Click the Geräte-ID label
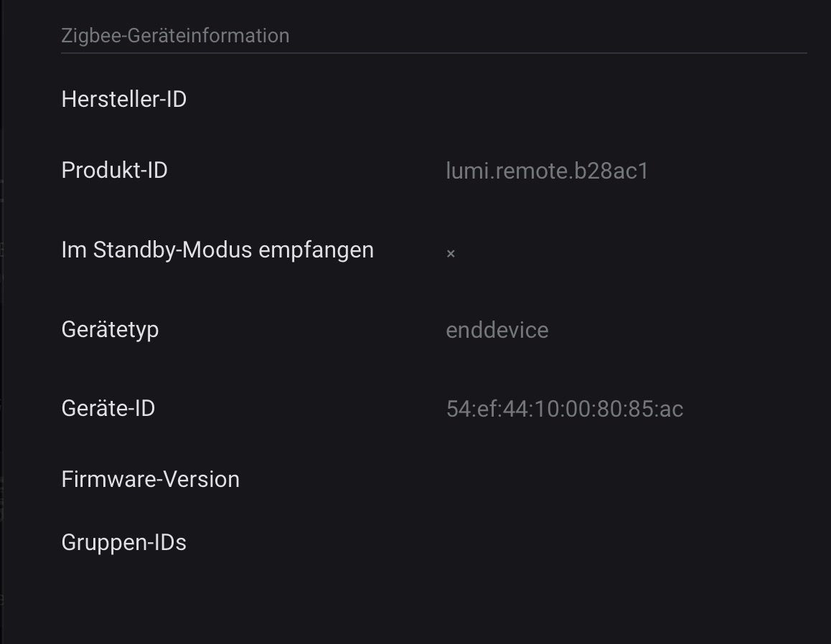This screenshot has width=831, height=644. (108, 408)
